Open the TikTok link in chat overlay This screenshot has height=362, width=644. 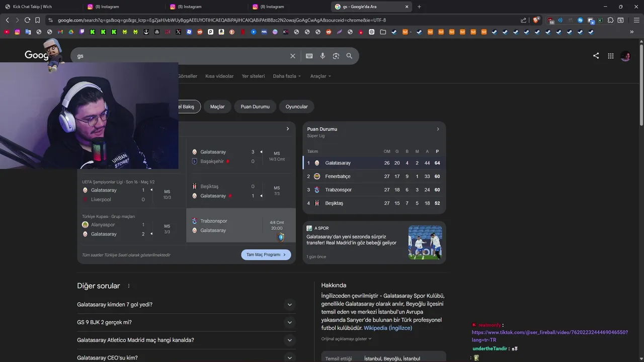coord(550,336)
